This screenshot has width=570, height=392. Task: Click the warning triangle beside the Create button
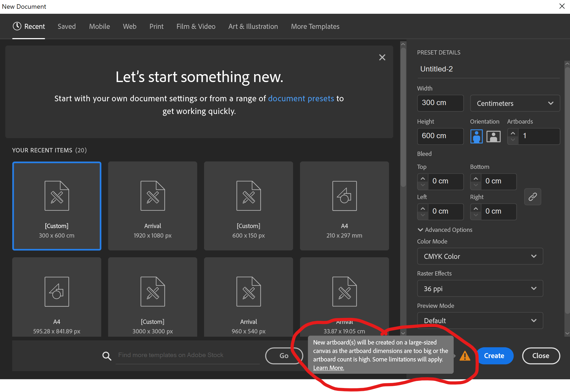465,356
